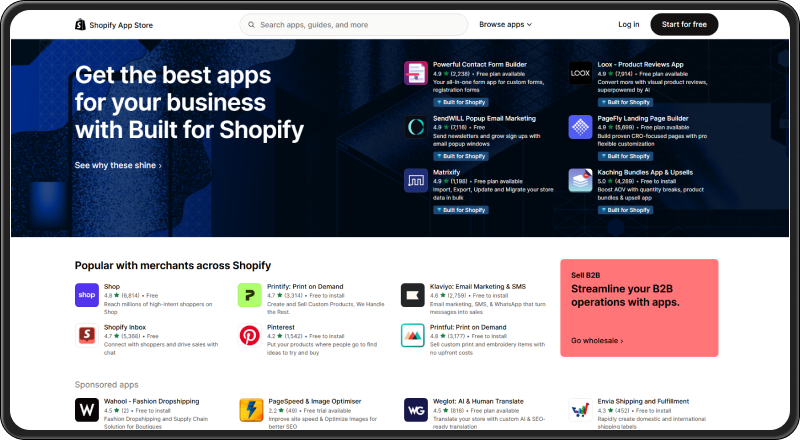The image size is (800, 440).
Task: Select the SendWILL Popup Email Marketing icon
Action: tap(416, 127)
